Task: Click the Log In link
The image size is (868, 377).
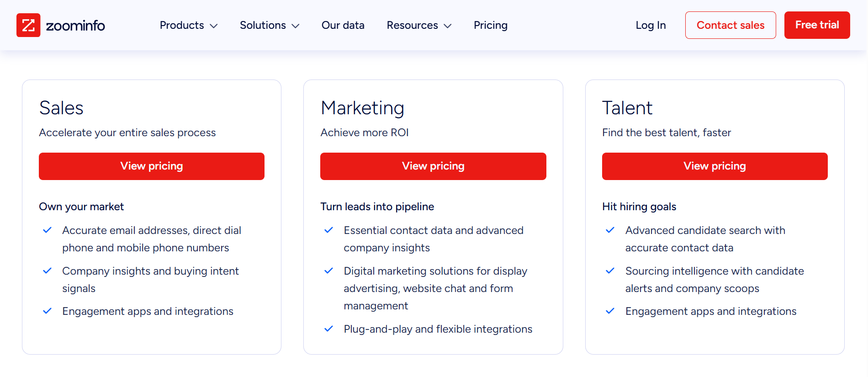Action: coord(651,25)
